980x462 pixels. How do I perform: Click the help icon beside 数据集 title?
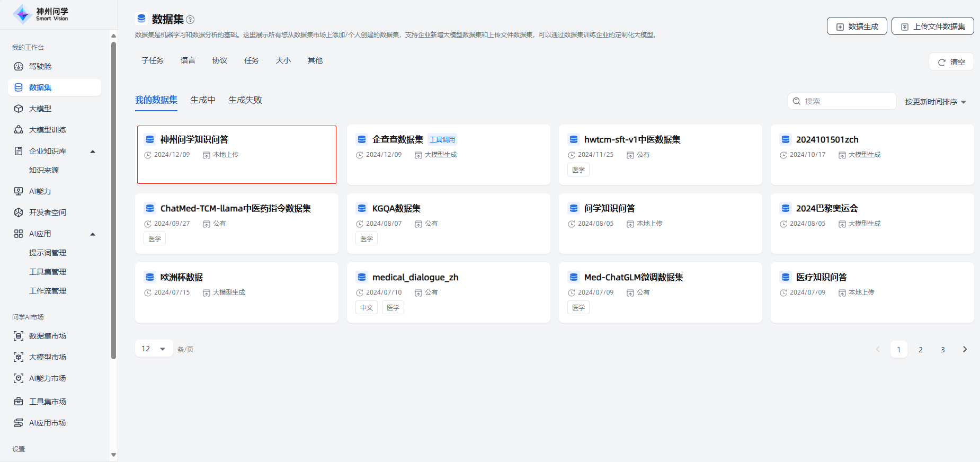pyautogui.click(x=190, y=20)
